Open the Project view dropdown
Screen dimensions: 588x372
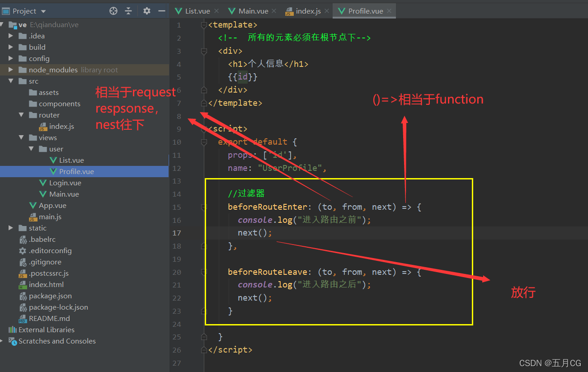[43, 11]
